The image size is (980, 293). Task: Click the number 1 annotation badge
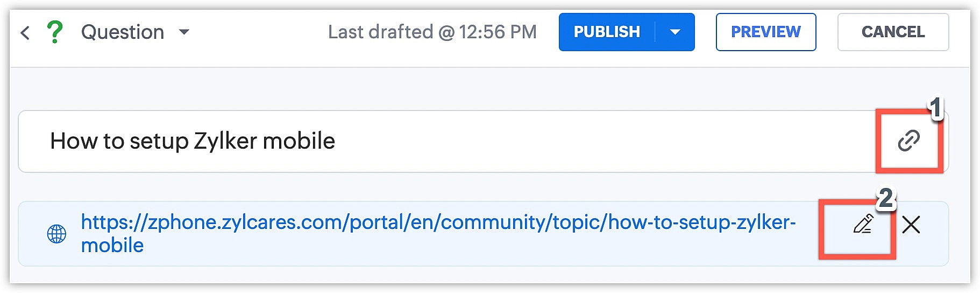coord(935,108)
